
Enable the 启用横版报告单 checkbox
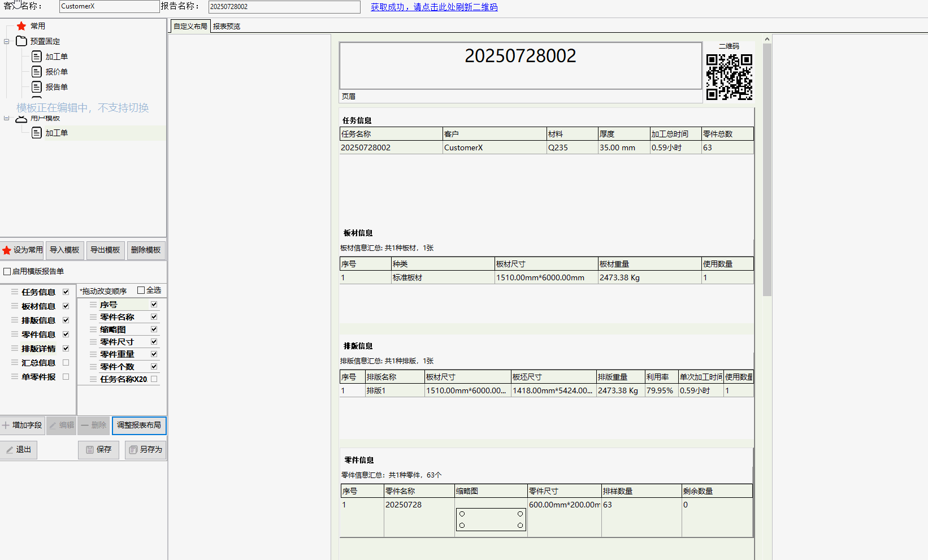click(x=7, y=272)
